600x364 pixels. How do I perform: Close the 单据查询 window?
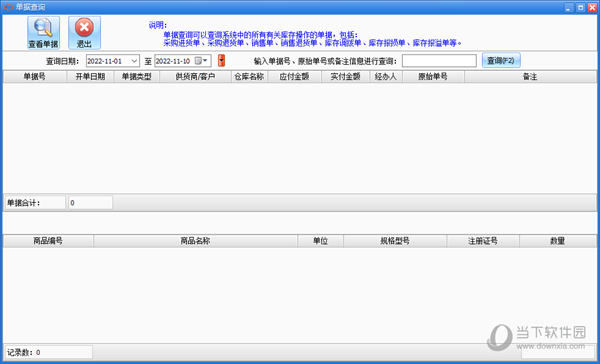592,7
